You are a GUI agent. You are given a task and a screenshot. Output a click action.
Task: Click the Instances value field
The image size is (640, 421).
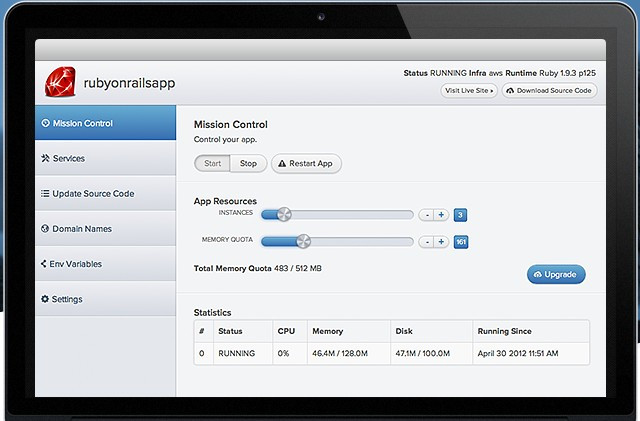tap(460, 214)
